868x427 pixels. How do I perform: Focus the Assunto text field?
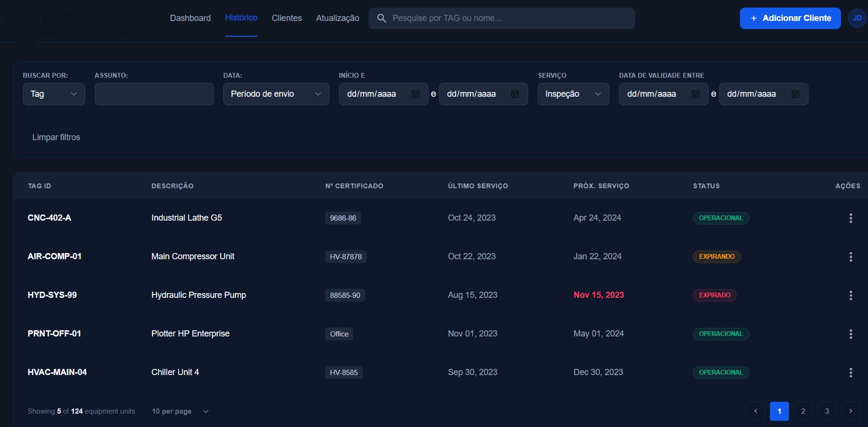point(154,94)
